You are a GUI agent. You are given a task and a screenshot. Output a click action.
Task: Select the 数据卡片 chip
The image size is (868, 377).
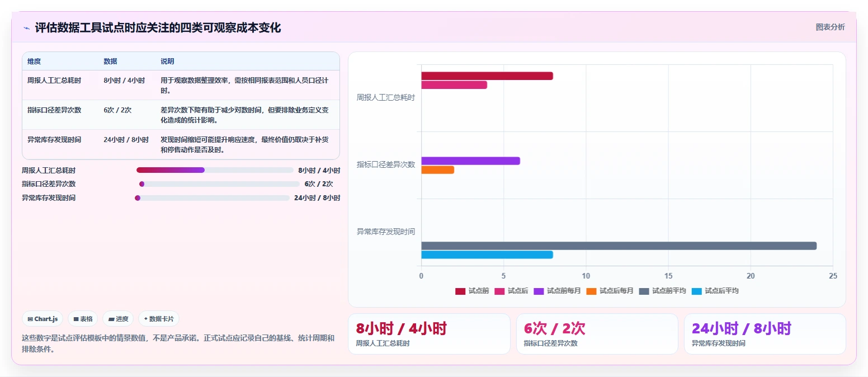pyautogui.click(x=159, y=319)
